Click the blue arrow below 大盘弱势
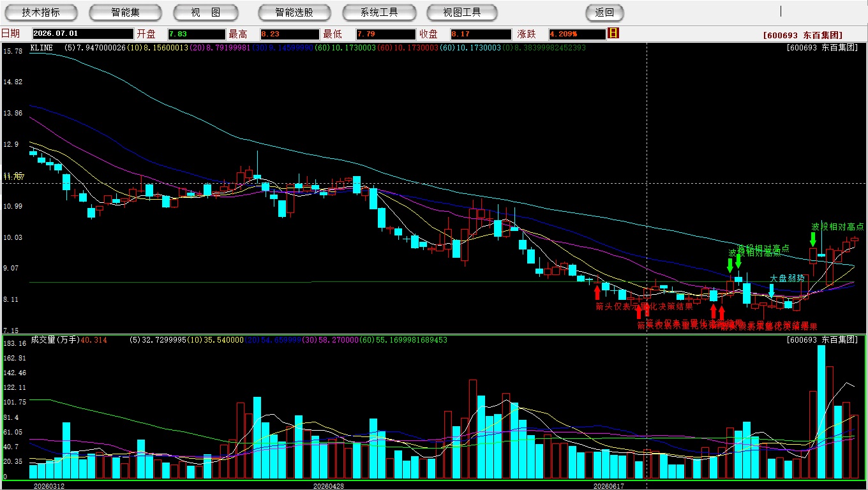Viewport: 868px width, 490px height. [x=771, y=291]
